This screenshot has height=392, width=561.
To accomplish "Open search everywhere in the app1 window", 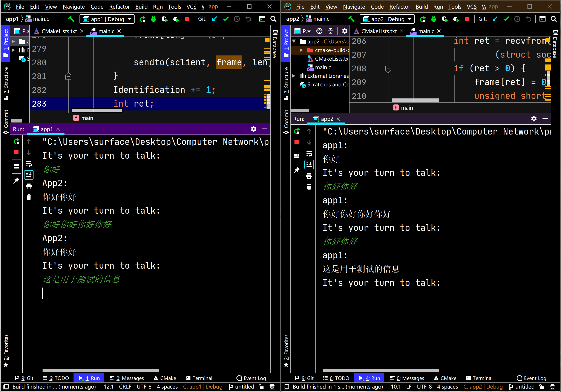I will click(x=273, y=19).
